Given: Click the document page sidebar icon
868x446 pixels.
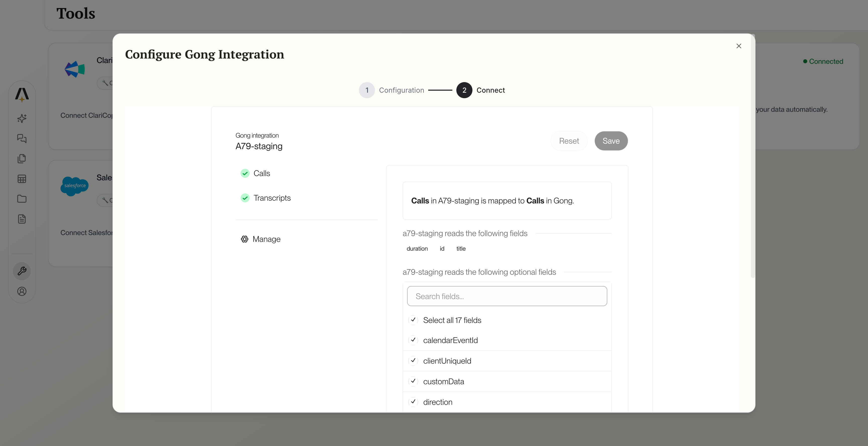Looking at the screenshot, I should point(22,219).
